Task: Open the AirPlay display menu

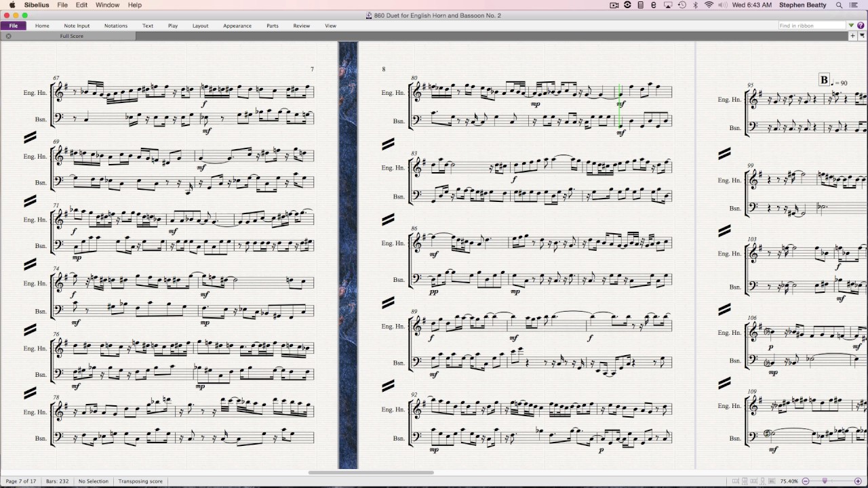Action: click(x=668, y=5)
